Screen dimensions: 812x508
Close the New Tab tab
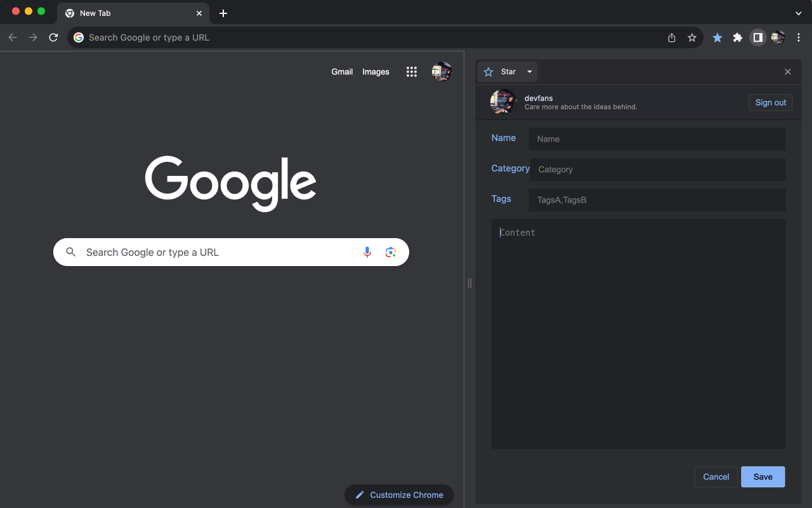click(x=199, y=13)
